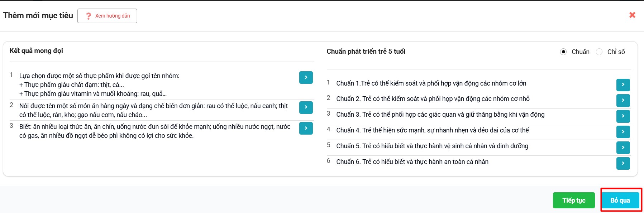Image resolution: width=644 pixels, height=213 pixels.
Task: Click the 'Chỉ số' label text
Action: click(x=616, y=52)
